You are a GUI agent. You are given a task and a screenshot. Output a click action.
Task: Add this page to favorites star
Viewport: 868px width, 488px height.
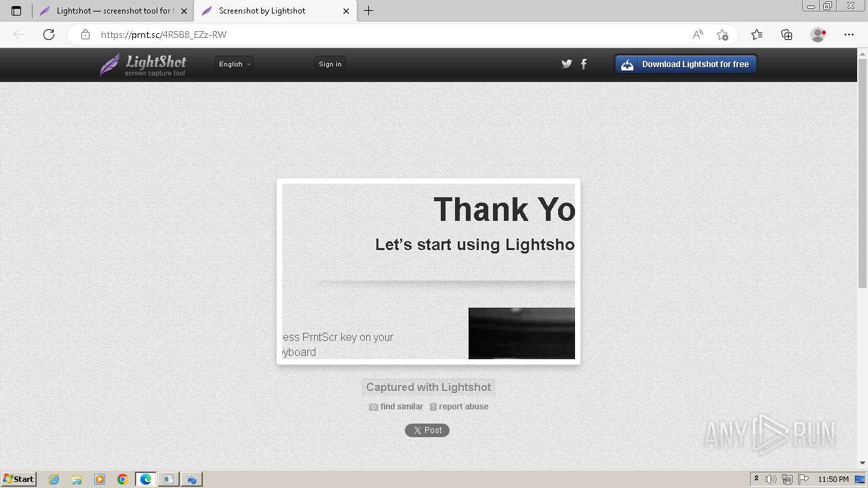(x=722, y=35)
